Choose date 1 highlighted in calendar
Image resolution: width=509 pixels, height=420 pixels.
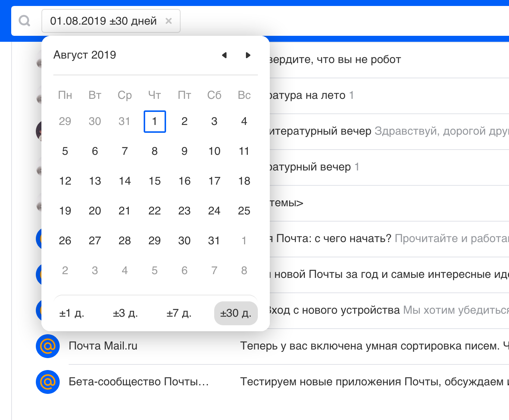click(x=154, y=122)
